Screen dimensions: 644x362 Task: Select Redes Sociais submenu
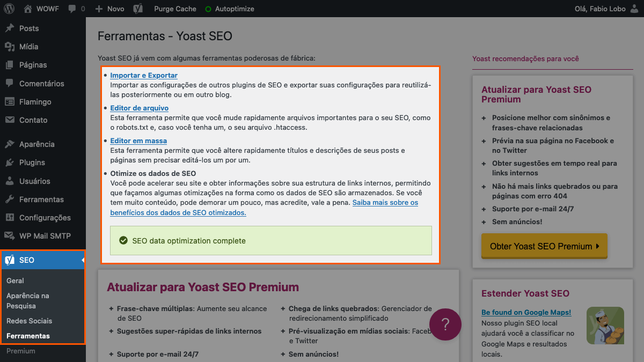pos(30,321)
